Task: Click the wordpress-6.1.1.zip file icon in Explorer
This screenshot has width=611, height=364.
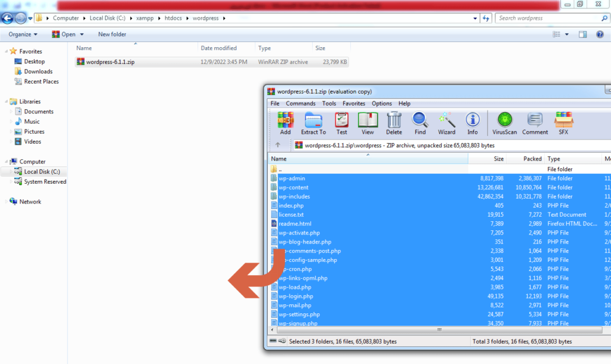Action: point(81,61)
